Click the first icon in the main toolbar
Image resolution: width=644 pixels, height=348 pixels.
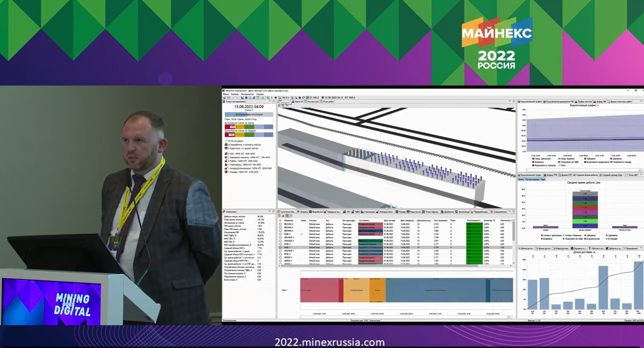pyautogui.click(x=224, y=98)
